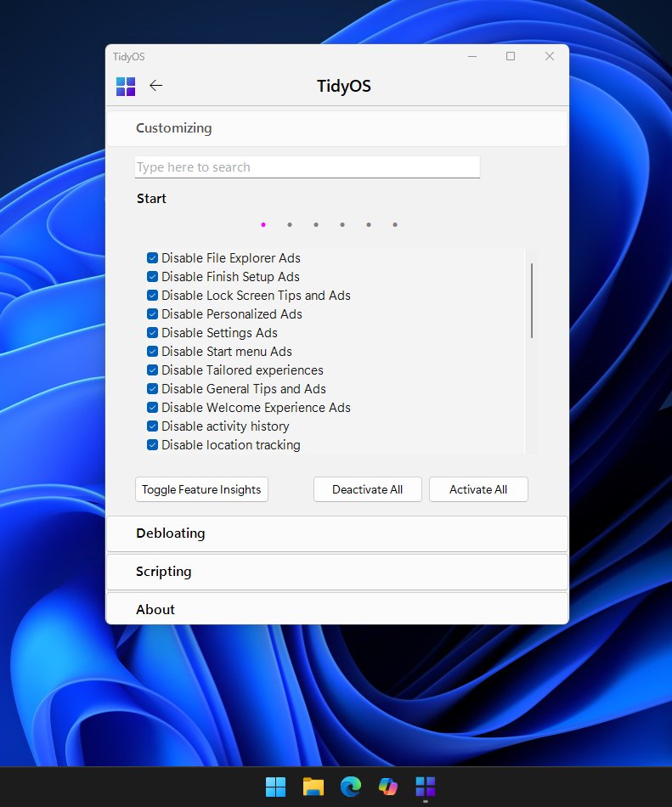Click the Deactivate All button
The height and width of the screenshot is (807, 672).
click(x=367, y=489)
